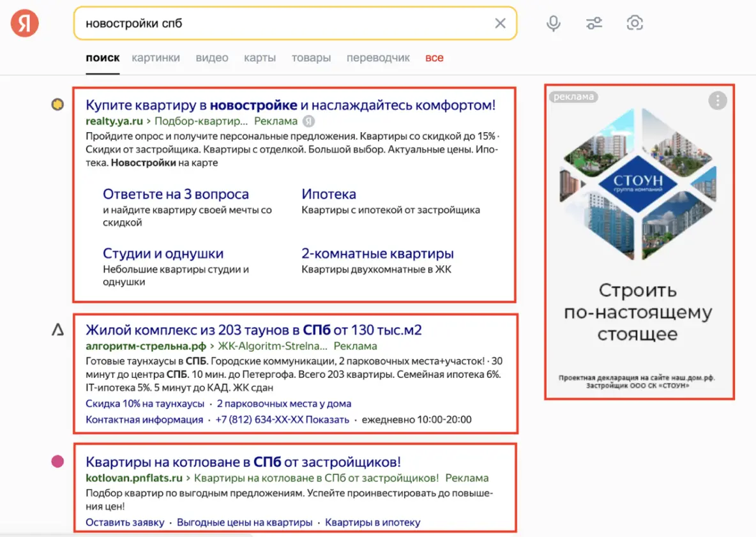Expand all services via все

(x=434, y=57)
